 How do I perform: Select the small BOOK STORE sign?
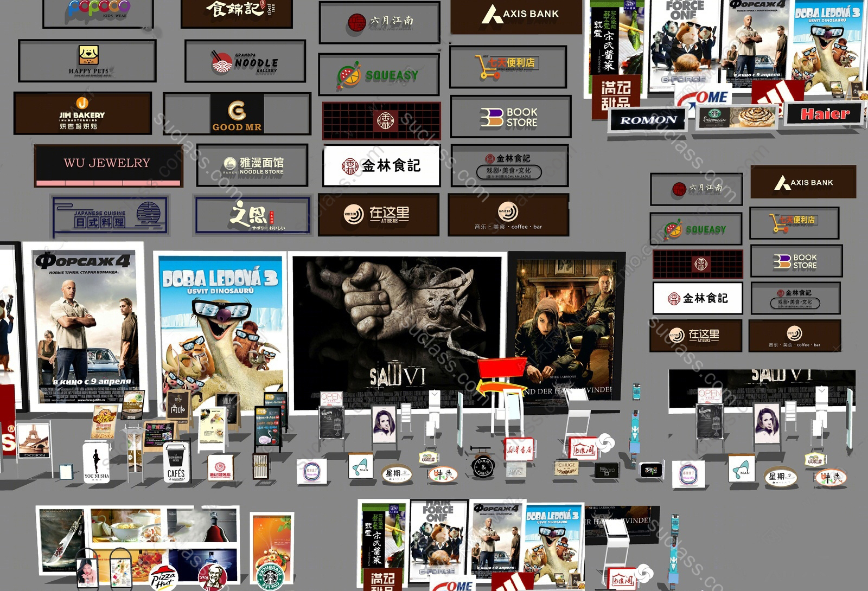(x=796, y=261)
